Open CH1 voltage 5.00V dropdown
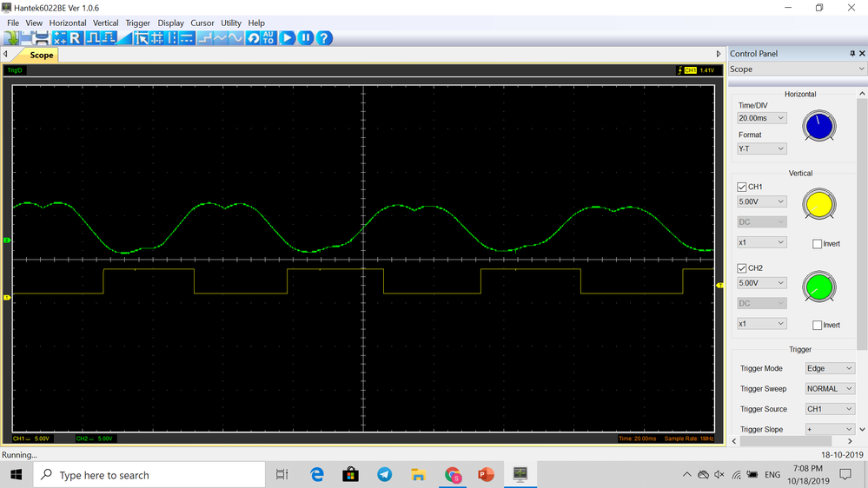 tap(762, 202)
